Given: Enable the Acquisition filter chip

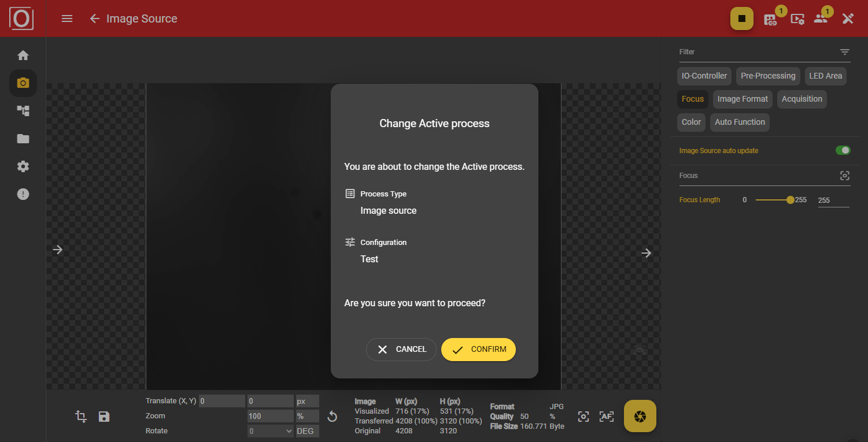Looking at the screenshot, I should (x=801, y=99).
